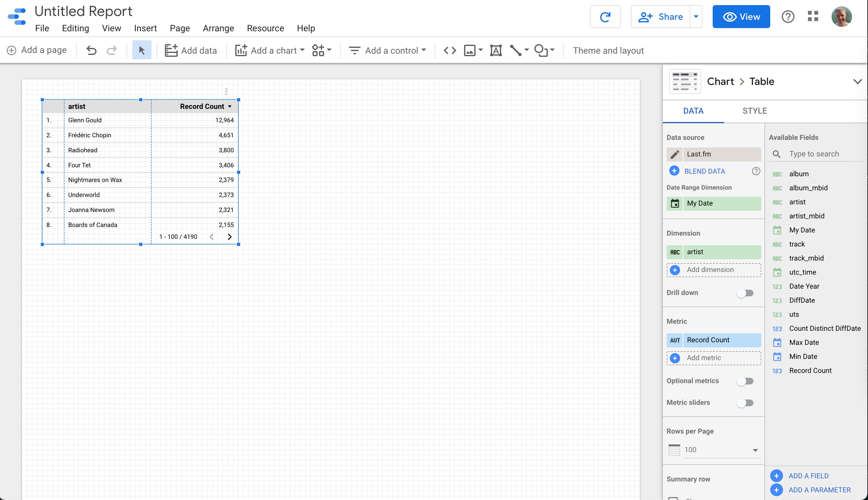Select the shape drawing tool
868x500 pixels.
point(541,50)
